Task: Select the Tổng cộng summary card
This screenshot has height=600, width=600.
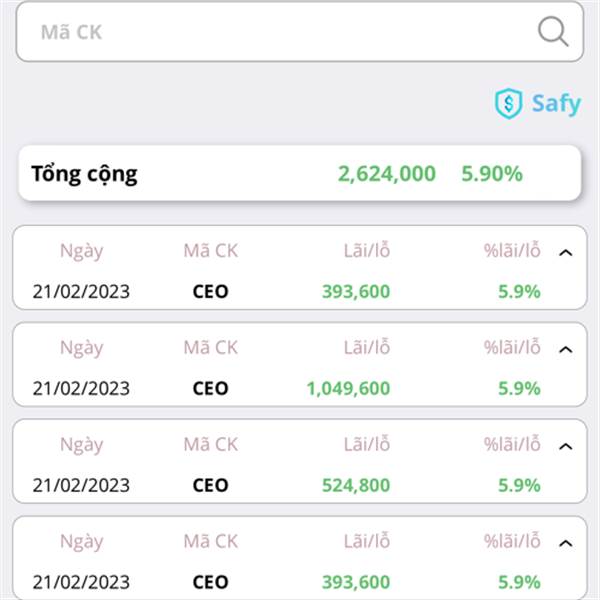Action: 300,173
